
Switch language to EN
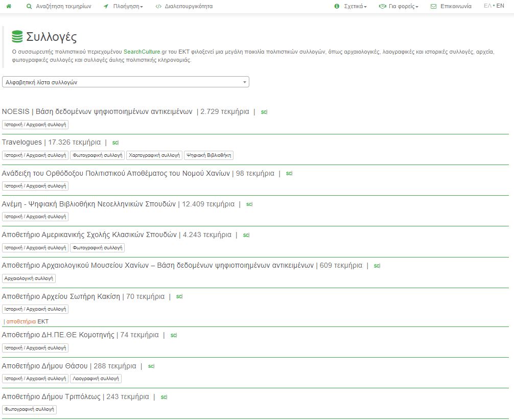click(x=500, y=6)
